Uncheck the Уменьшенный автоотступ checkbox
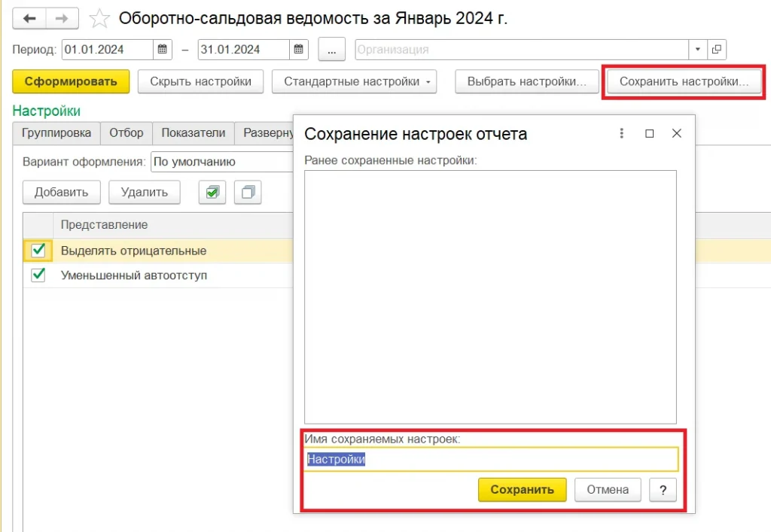 point(38,275)
